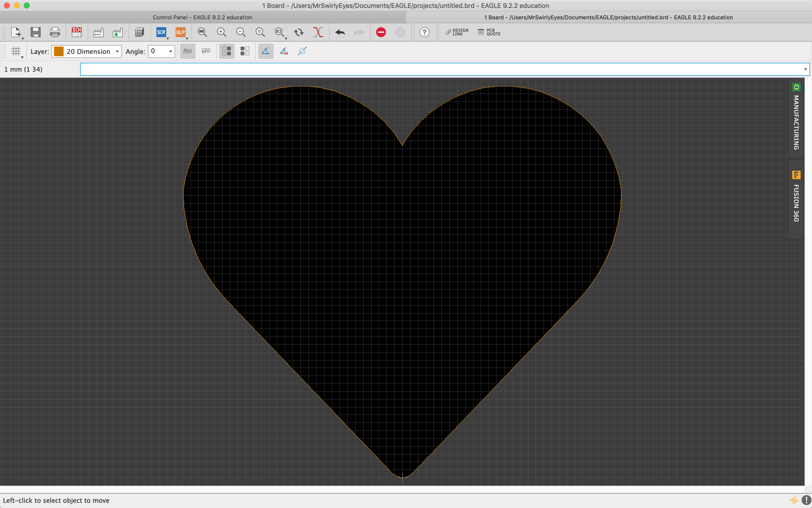Click the red Stop command icon

click(381, 32)
